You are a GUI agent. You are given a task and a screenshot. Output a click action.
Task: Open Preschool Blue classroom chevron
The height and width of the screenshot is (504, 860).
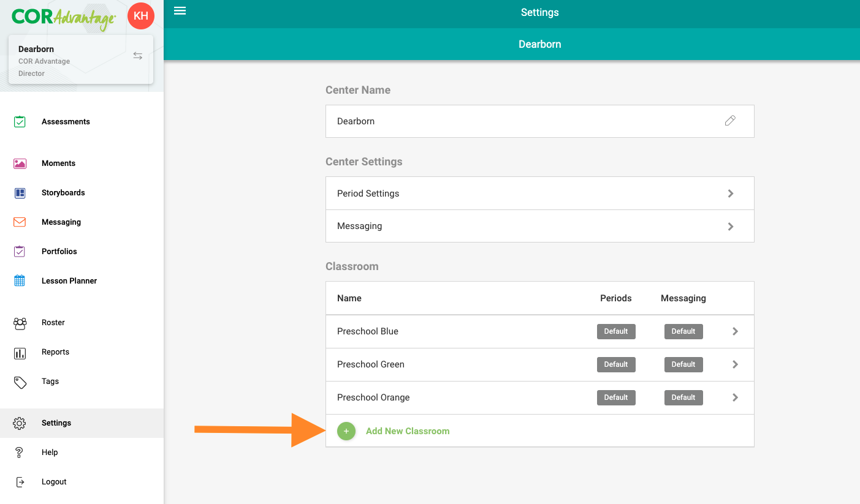tap(735, 331)
